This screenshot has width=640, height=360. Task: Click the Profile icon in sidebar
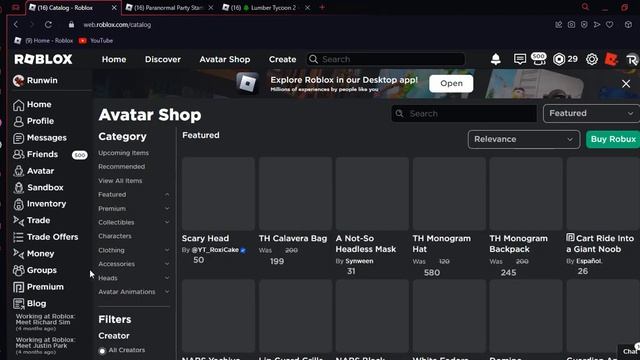tap(18, 121)
